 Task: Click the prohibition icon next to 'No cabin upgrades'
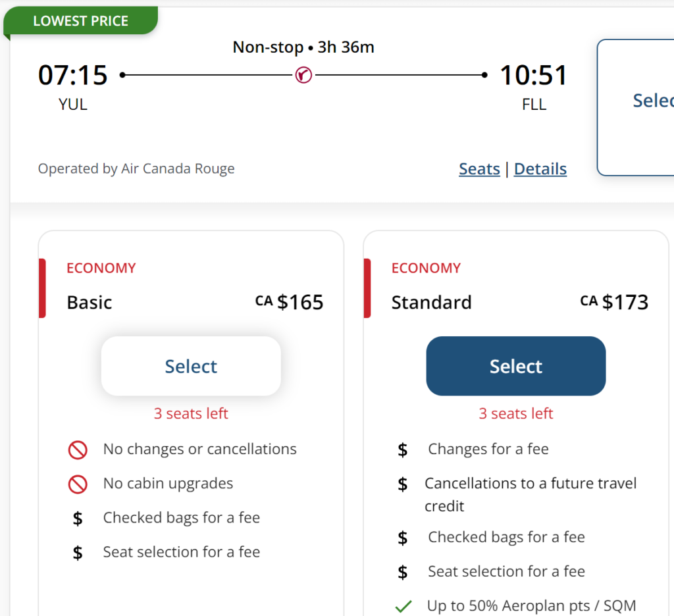tap(78, 483)
